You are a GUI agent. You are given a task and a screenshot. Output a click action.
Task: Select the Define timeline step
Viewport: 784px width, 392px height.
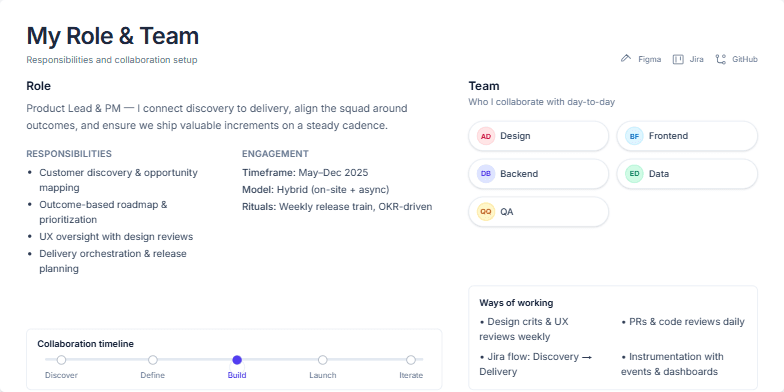pos(153,360)
